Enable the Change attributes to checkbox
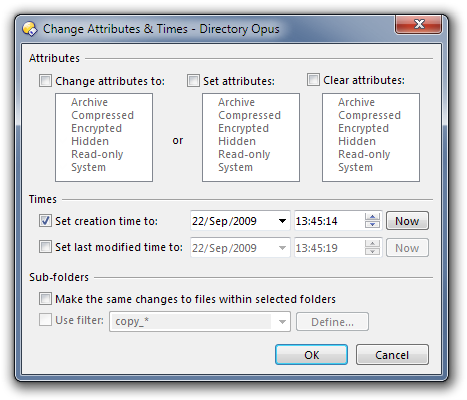Image resolution: width=467 pixels, height=400 pixels. click(45, 81)
